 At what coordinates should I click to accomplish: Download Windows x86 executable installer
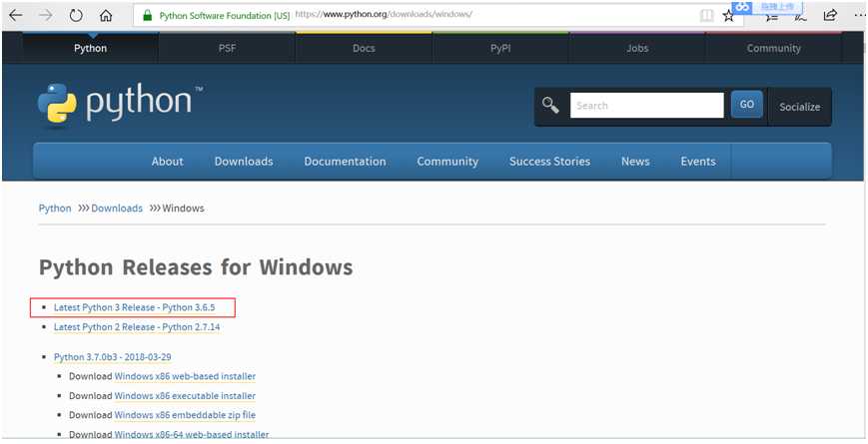[185, 396]
